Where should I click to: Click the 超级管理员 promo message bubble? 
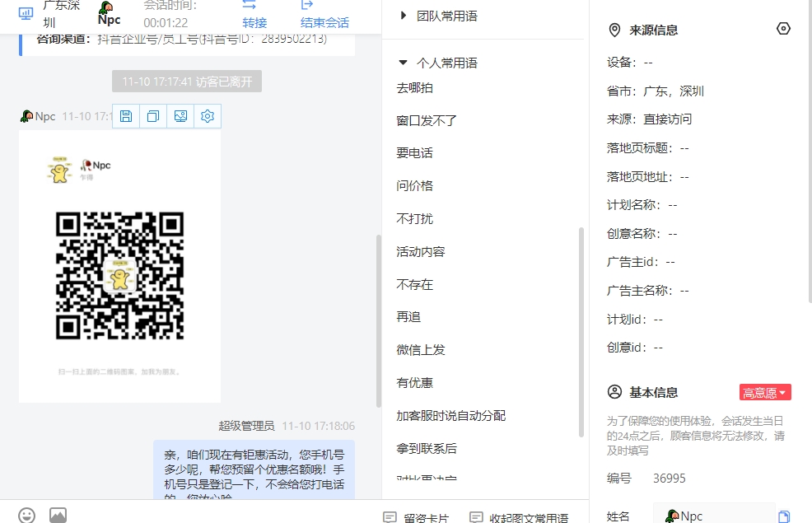click(x=254, y=470)
